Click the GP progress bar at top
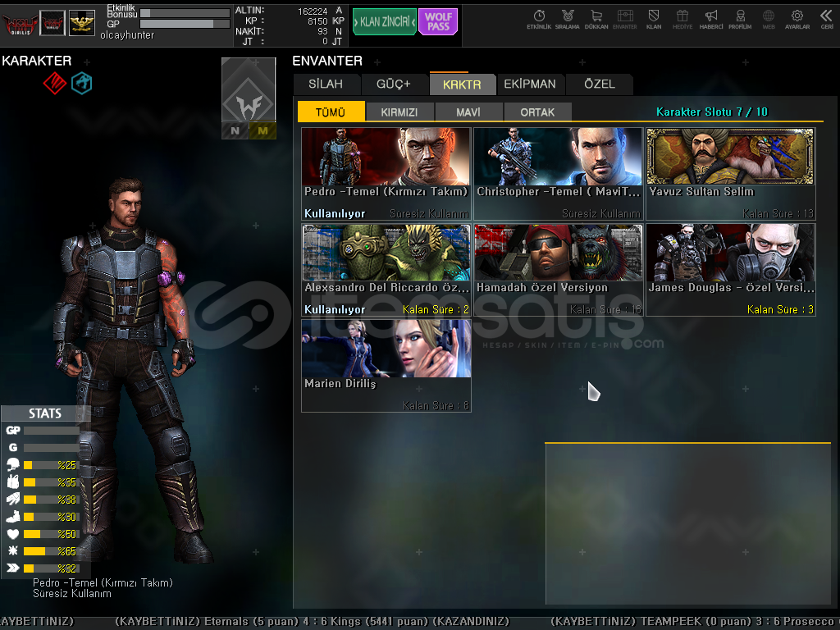The width and height of the screenshot is (840, 630). coord(185,24)
